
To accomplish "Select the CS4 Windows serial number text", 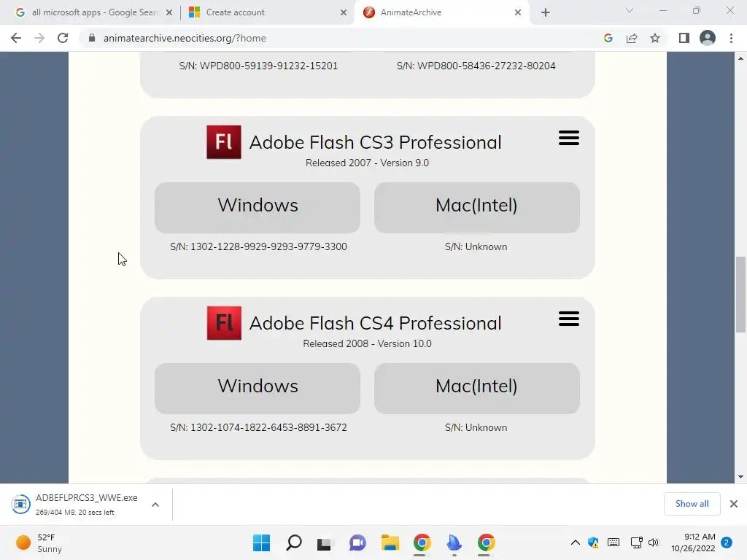I will pos(258,427).
